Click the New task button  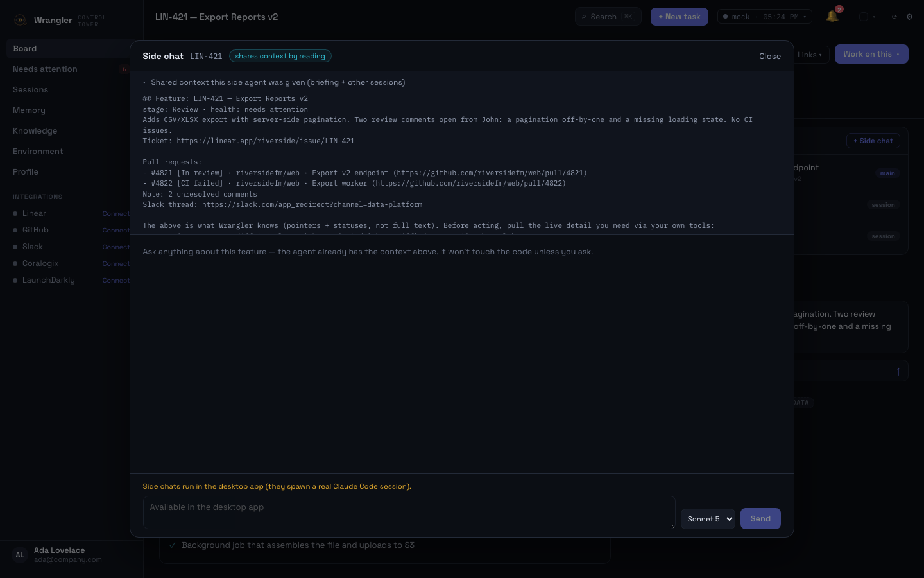tap(680, 17)
